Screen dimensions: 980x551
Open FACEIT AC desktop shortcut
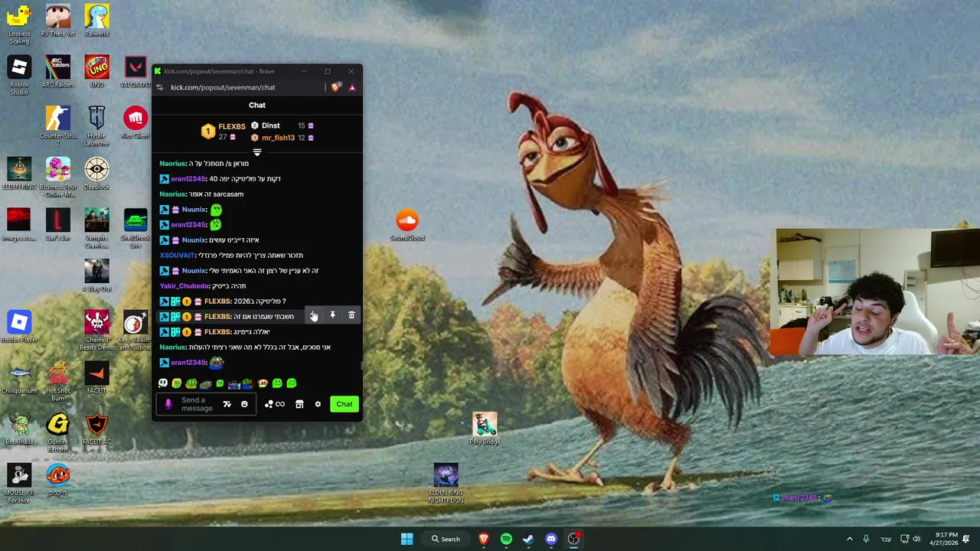96,429
